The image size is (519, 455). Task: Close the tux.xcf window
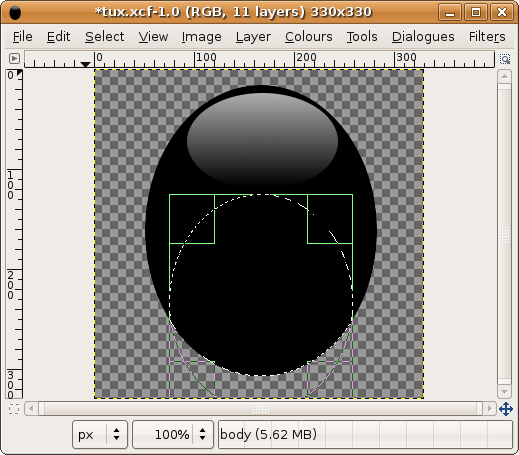click(x=502, y=13)
